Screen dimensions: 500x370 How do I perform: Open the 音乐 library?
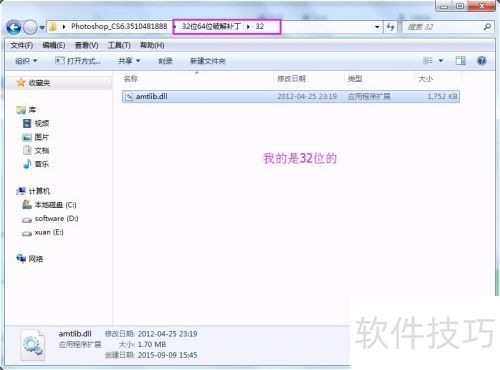click(42, 164)
